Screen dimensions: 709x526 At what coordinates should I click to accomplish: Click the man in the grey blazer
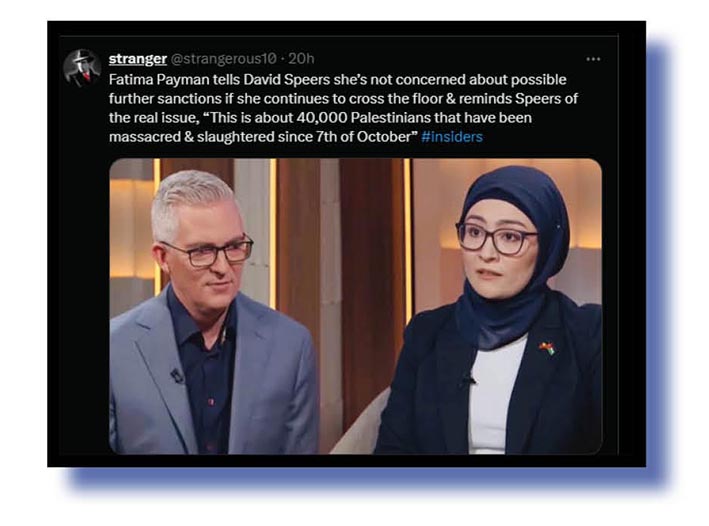(x=213, y=317)
